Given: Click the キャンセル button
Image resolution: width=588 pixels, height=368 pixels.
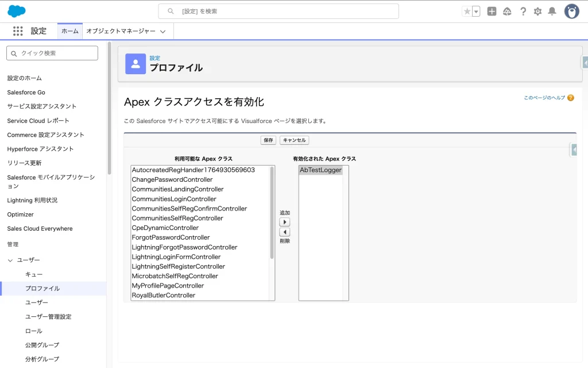Looking at the screenshot, I should pyautogui.click(x=294, y=140).
